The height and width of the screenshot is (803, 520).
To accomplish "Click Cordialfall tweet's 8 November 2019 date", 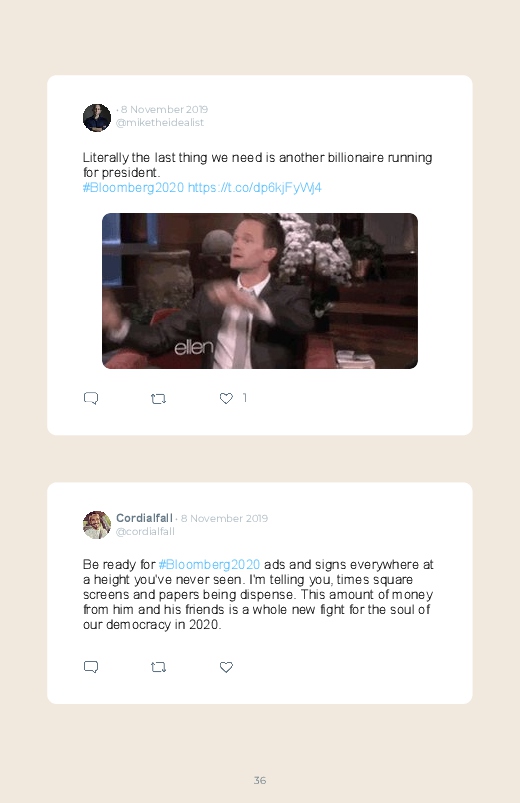I will pyautogui.click(x=224, y=518).
